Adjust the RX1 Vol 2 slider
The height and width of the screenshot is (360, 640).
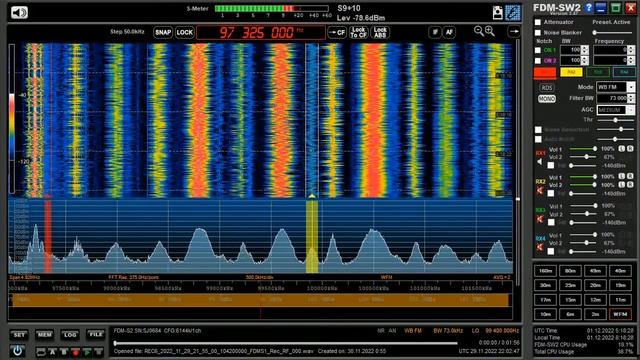pos(583,157)
